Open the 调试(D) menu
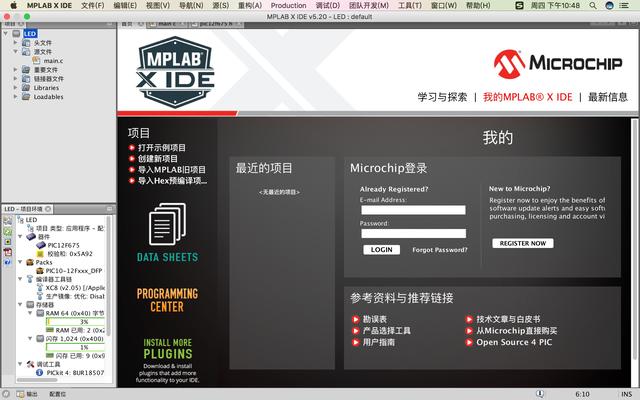The height and width of the screenshot is (400, 640). [x=328, y=5]
